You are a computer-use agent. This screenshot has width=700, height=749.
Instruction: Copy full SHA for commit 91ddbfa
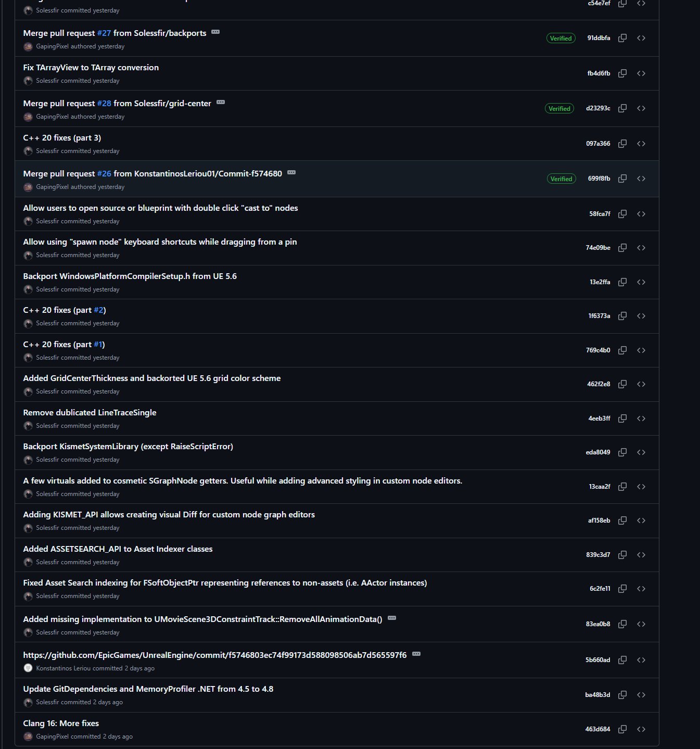pyautogui.click(x=622, y=38)
